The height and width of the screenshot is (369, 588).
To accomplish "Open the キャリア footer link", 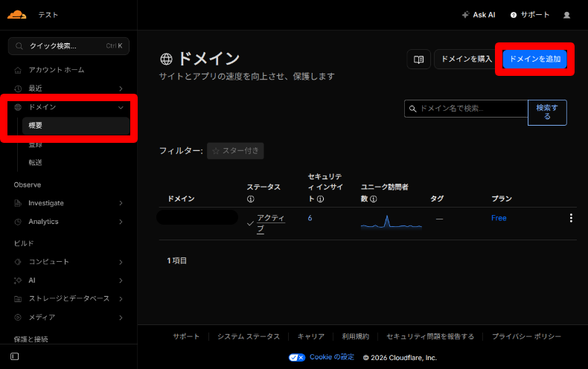I will [x=311, y=336].
